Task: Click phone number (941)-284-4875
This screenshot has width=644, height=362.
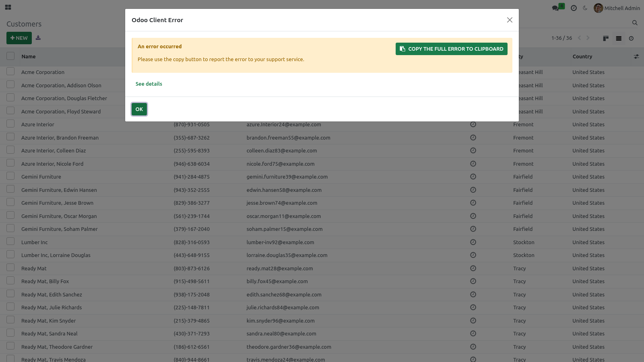Action: pyautogui.click(x=192, y=177)
